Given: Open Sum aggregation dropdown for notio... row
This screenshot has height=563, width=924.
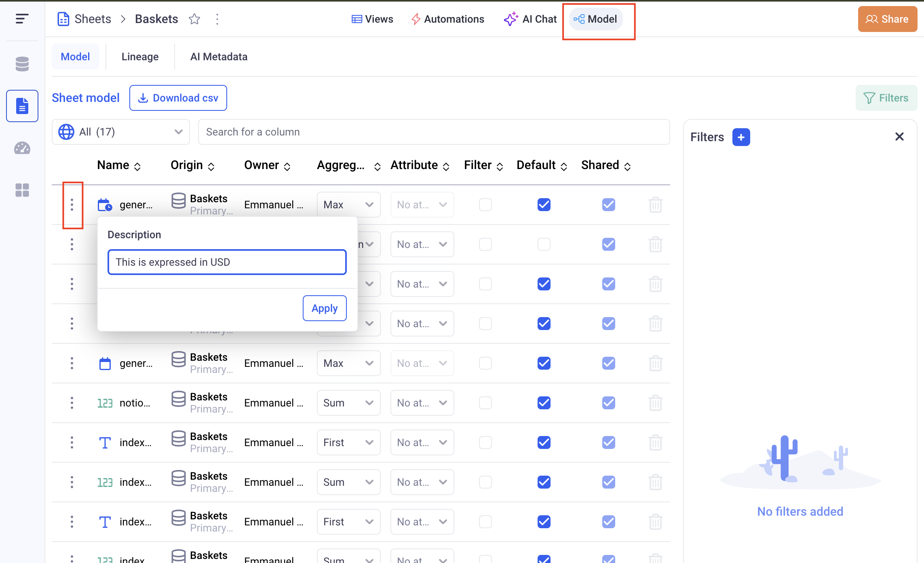Looking at the screenshot, I should [348, 403].
